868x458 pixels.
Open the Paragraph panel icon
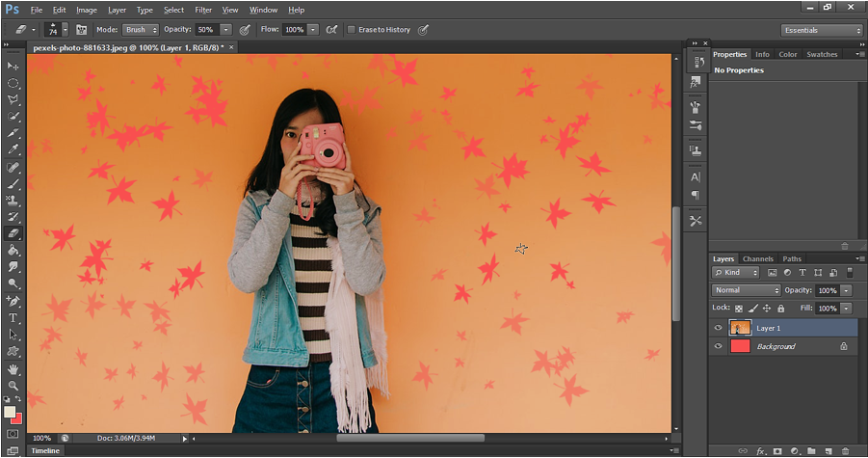696,195
